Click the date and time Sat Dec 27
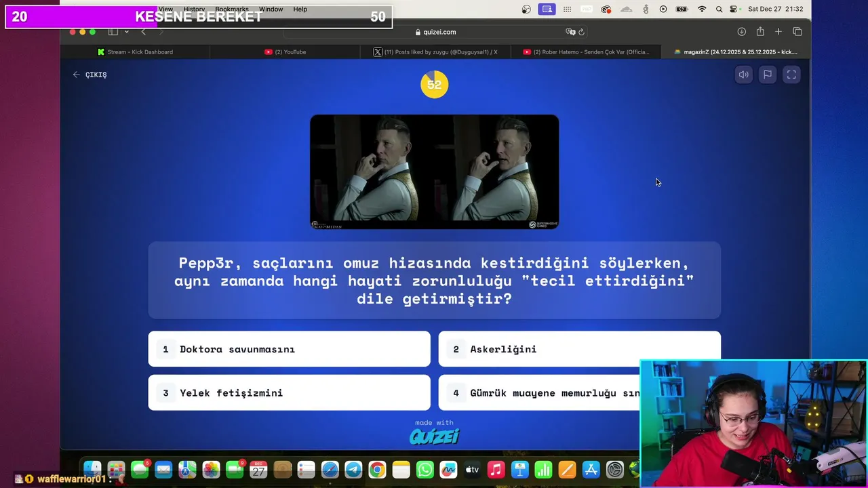The height and width of the screenshot is (488, 868). point(776,9)
